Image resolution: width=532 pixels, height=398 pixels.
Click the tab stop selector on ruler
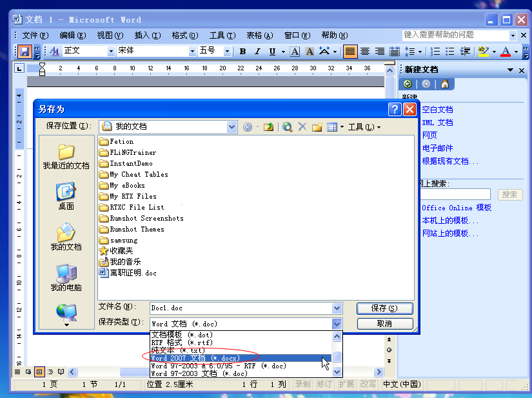click(19, 68)
